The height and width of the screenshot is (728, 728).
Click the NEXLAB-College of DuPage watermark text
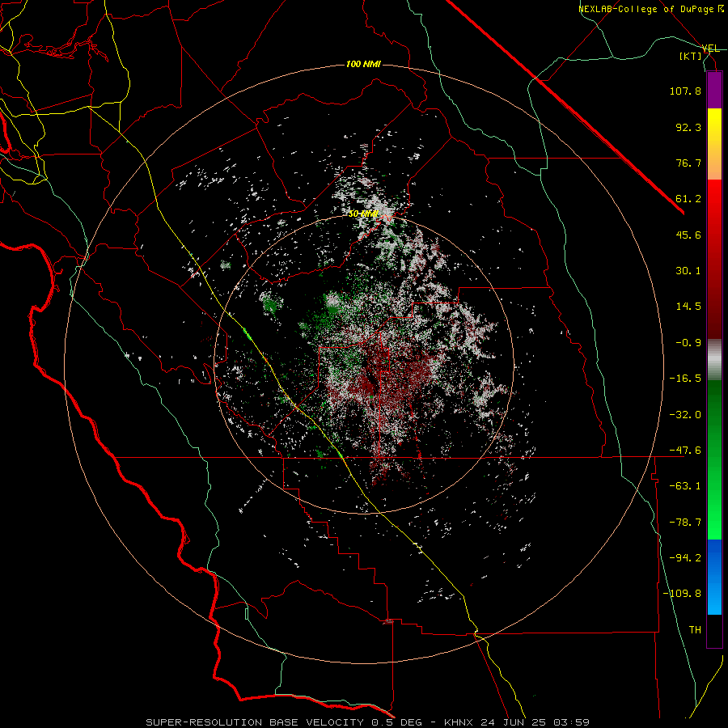pos(651,9)
